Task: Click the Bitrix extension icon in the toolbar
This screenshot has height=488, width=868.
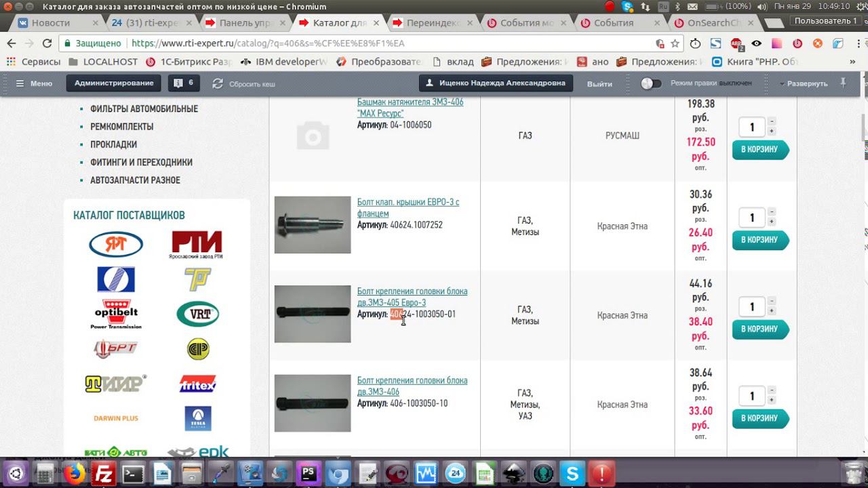Action: click(x=797, y=43)
